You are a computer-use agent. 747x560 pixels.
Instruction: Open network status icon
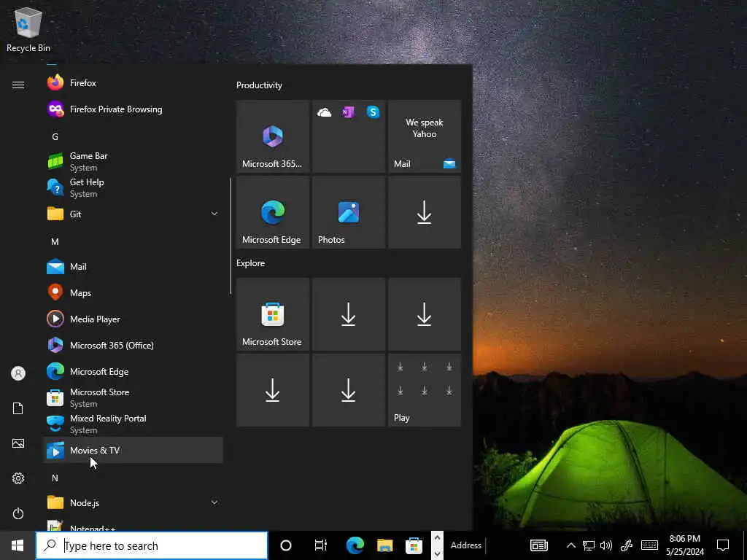pyautogui.click(x=589, y=545)
